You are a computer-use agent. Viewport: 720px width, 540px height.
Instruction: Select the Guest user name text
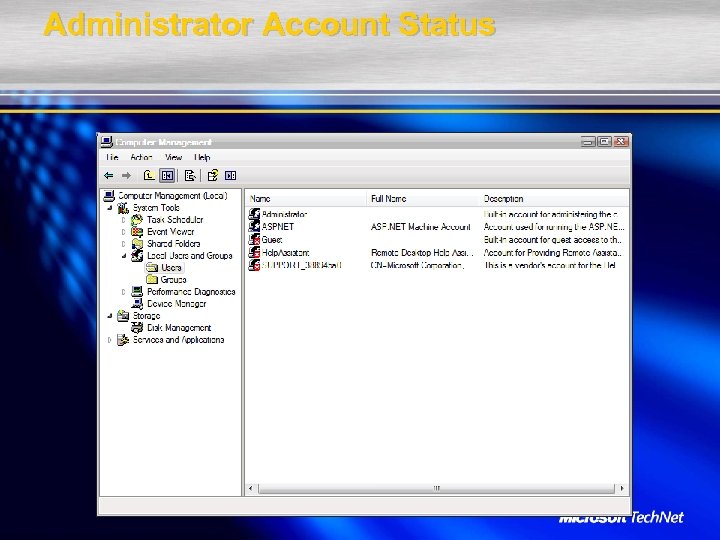[272, 240]
